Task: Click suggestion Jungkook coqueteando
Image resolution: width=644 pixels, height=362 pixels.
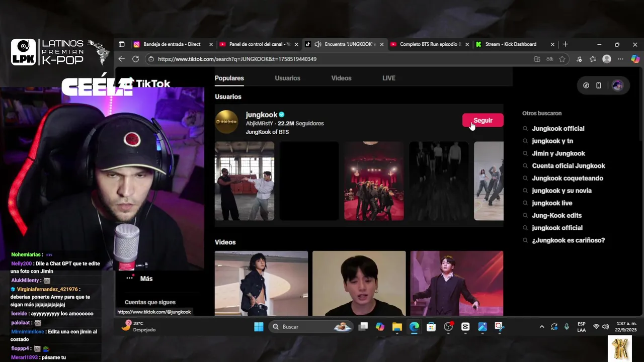Action: pos(568,178)
